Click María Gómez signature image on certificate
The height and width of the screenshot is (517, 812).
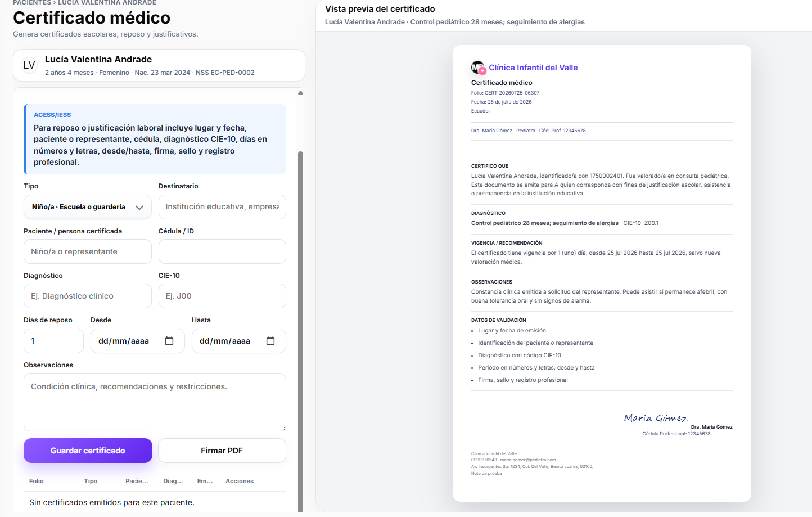pyautogui.click(x=655, y=418)
